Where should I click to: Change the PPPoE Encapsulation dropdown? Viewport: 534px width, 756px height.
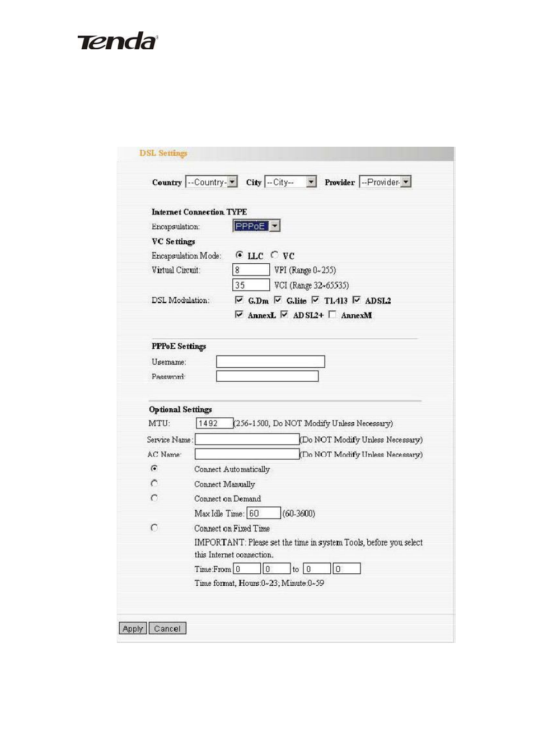(x=256, y=226)
